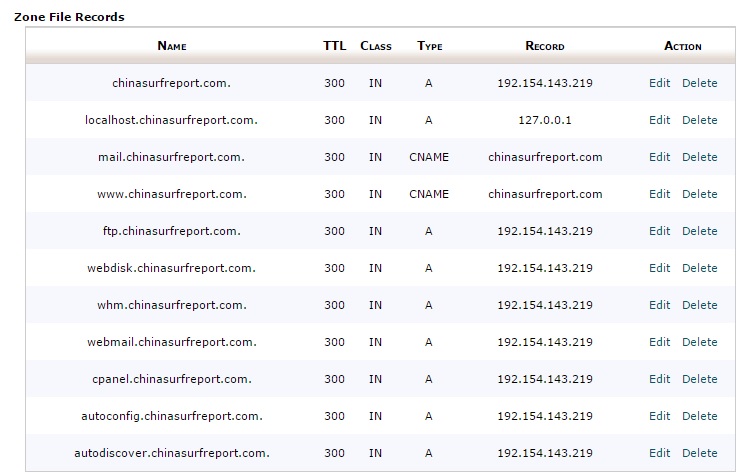This screenshot has height=473, width=740.
Task: Edit the webdisk.chinasurfreport.com record
Action: coord(659,268)
